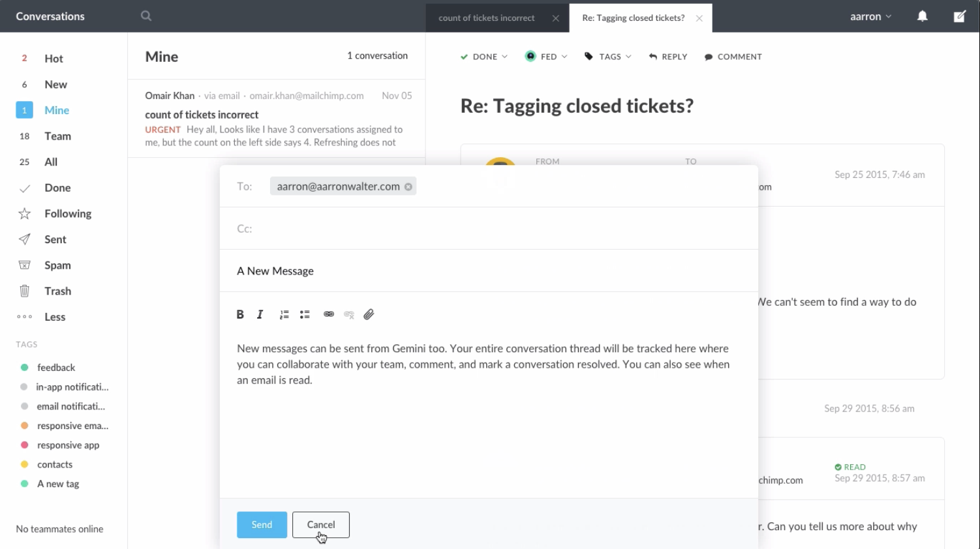This screenshot has width=980, height=549.
Task: Attach a file with the paperclip icon
Action: pos(369,314)
